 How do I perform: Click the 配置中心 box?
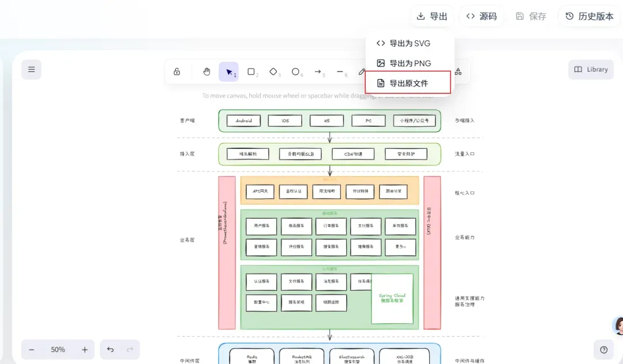pos(261,303)
